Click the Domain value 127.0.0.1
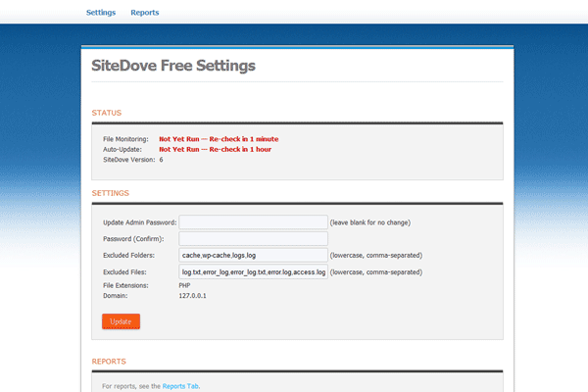This screenshot has width=588, height=392. pos(194,295)
